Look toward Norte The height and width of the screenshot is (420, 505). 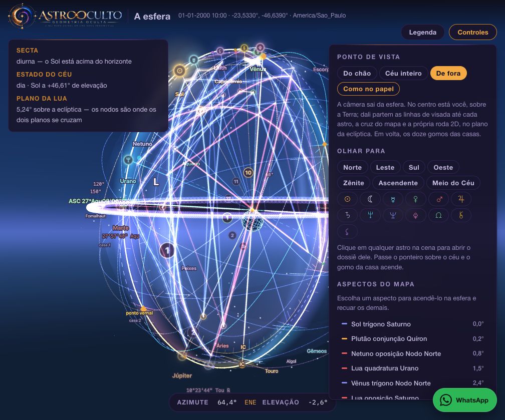352,167
